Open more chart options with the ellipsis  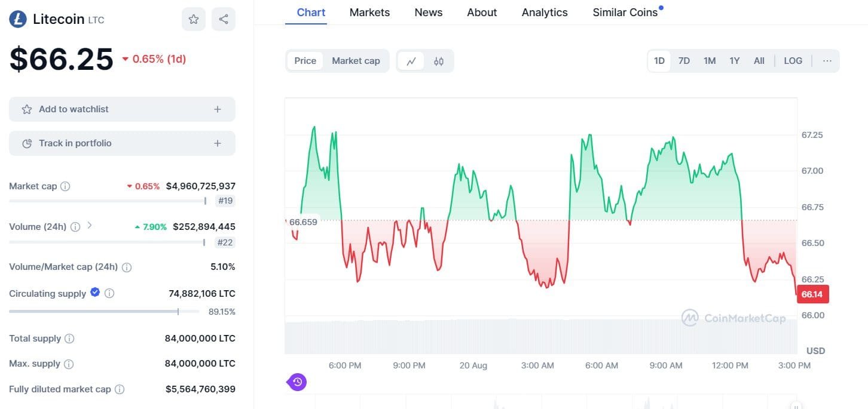coord(827,60)
